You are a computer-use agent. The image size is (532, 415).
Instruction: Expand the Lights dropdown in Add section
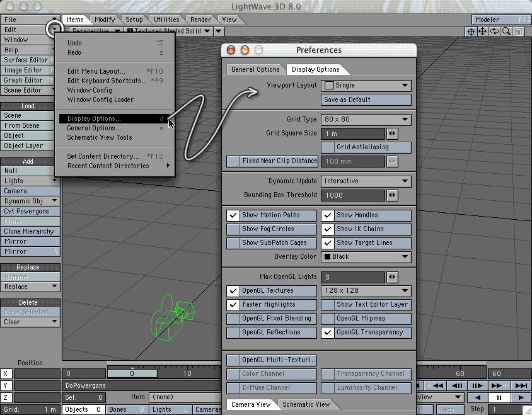tap(30, 181)
